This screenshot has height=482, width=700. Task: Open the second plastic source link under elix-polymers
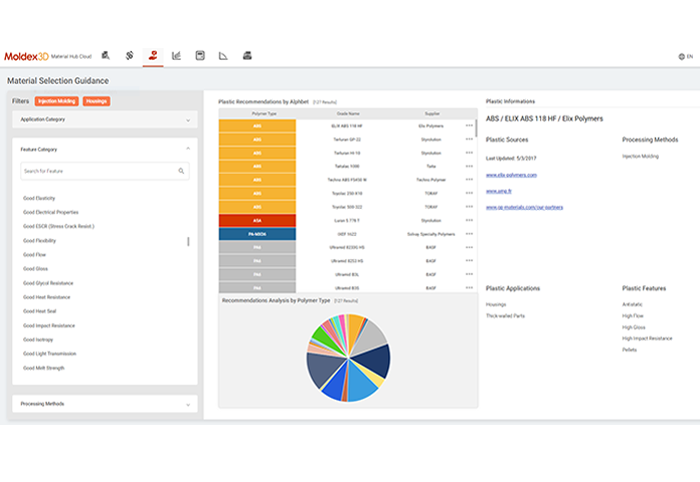tap(499, 191)
